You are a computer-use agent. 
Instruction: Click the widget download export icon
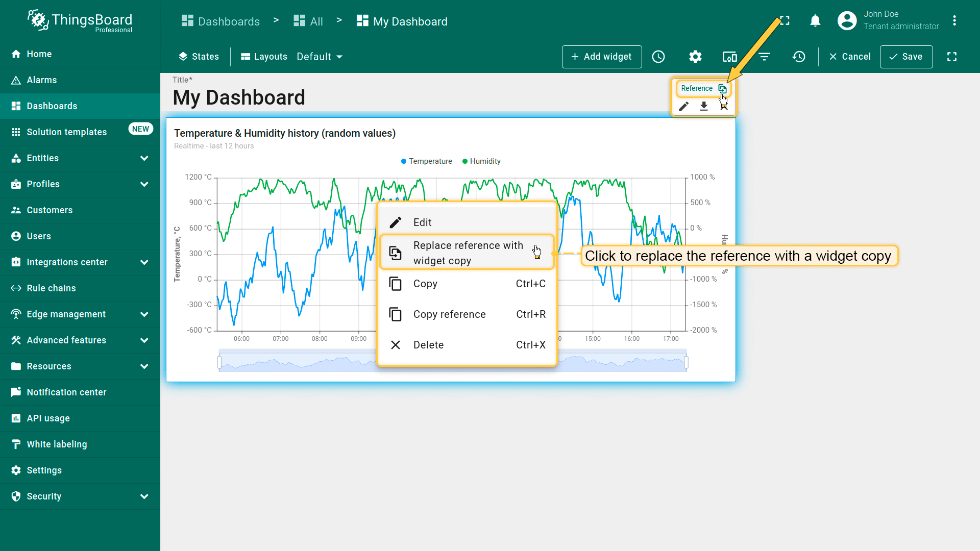pyautogui.click(x=704, y=106)
